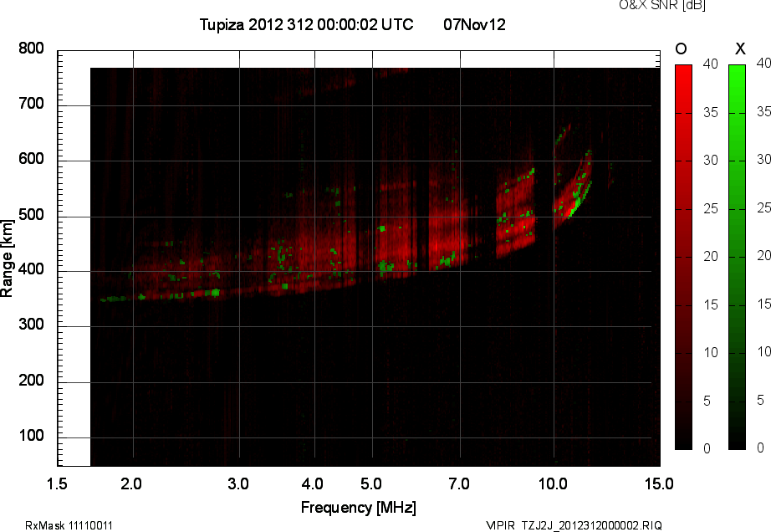Image resolution: width=771 pixels, height=532 pixels.
Task: Click the 35 value on the O colorbar
Action: point(711,112)
